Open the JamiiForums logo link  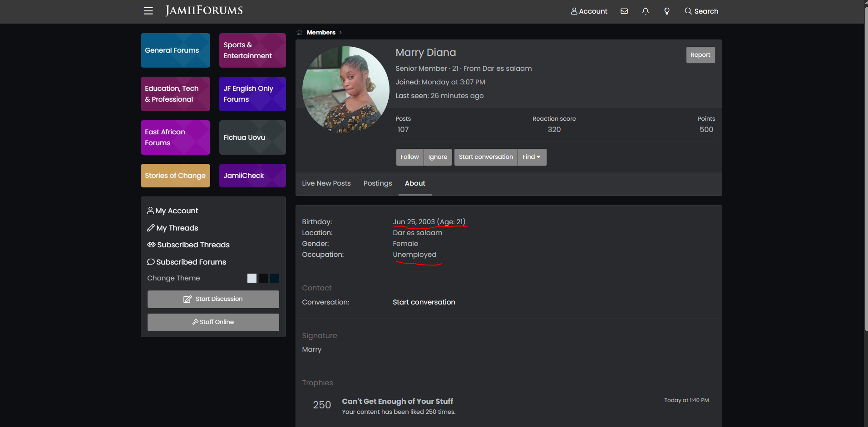tap(204, 10)
